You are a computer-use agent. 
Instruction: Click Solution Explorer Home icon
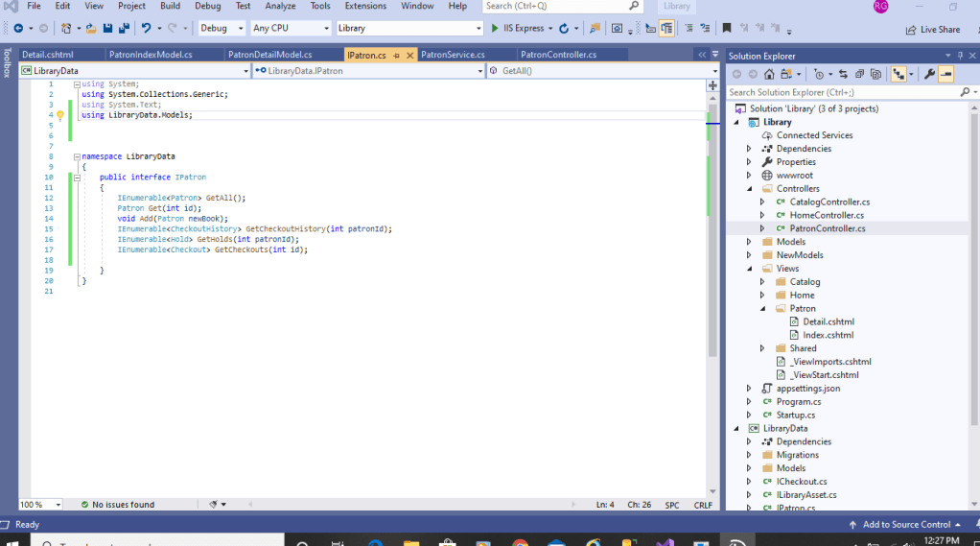pos(770,74)
